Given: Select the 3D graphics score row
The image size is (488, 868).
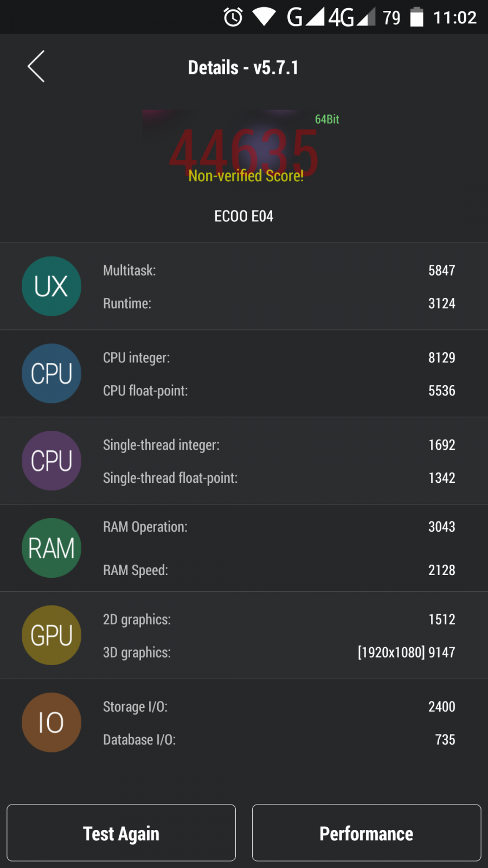Looking at the screenshot, I should (279, 652).
